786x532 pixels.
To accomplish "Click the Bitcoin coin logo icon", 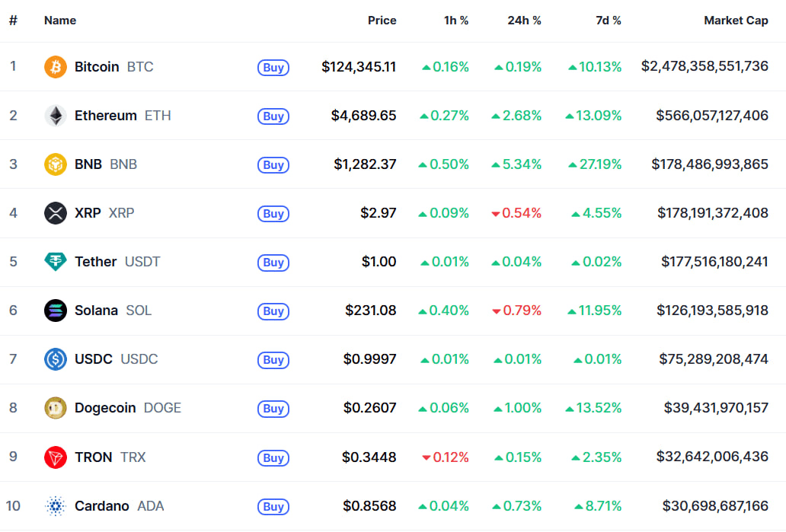I will [x=56, y=67].
